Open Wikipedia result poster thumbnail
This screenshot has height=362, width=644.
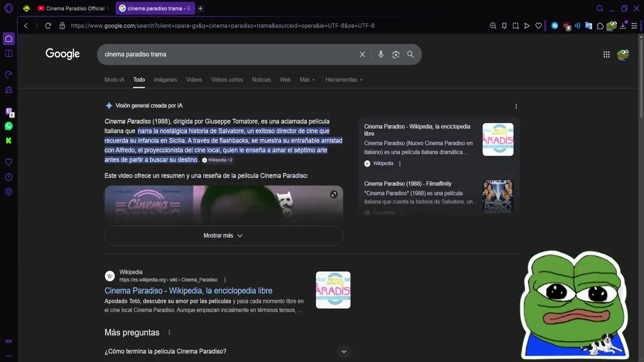pos(333,290)
